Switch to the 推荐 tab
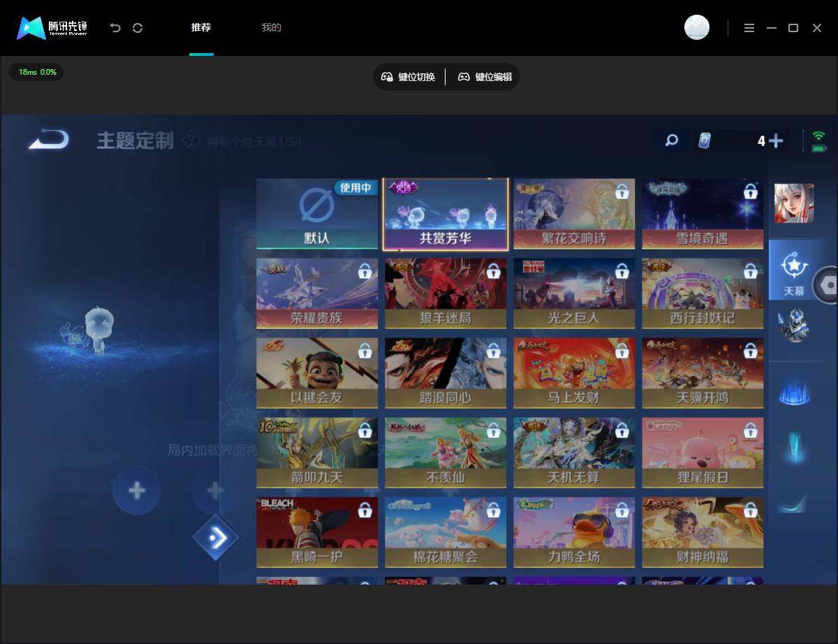 coord(201,28)
